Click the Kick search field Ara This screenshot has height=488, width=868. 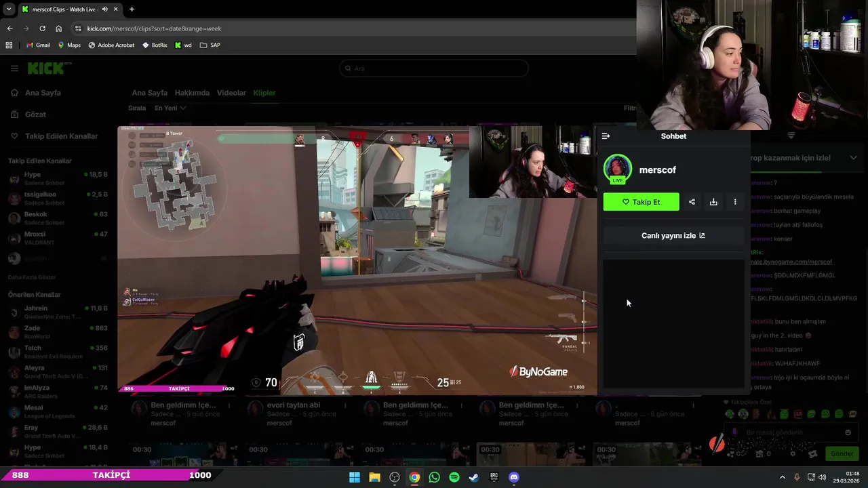coord(434,68)
